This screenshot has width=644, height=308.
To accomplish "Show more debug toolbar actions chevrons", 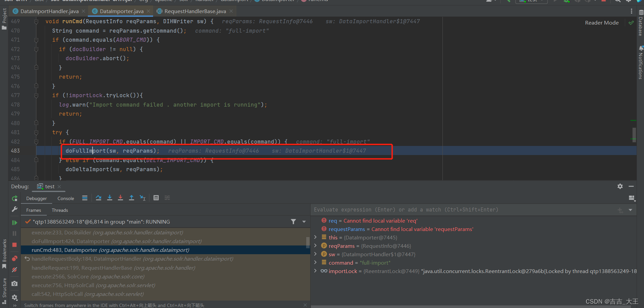I will [14, 305].
